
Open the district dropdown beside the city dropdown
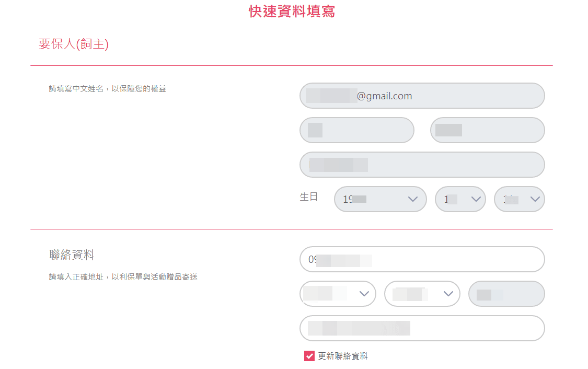pos(422,294)
